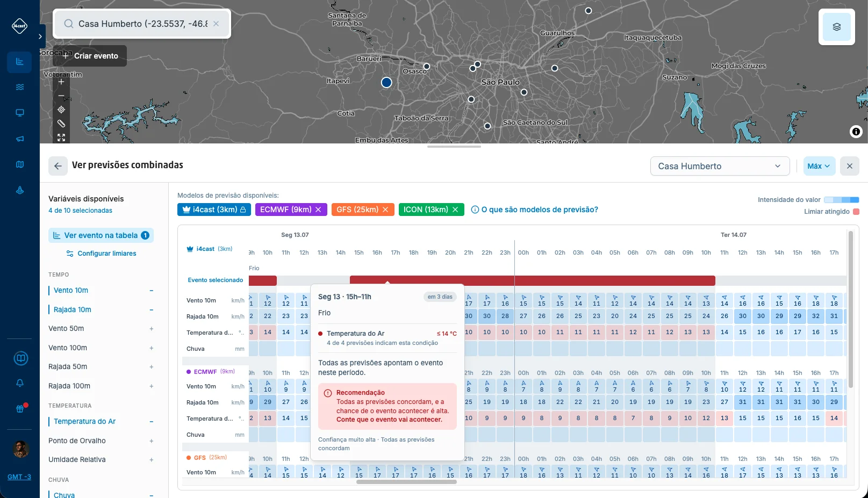Image resolution: width=868 pixels, height=498 pixels.
Task: Open the gift icon in sidebar
Action: tap(20, 408)
